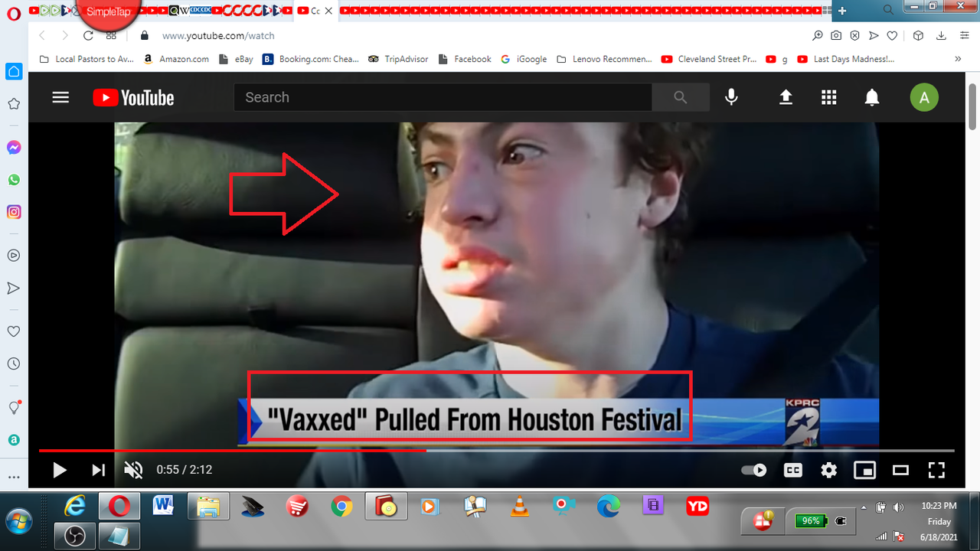Unmute the video volume

pos(133,470)
